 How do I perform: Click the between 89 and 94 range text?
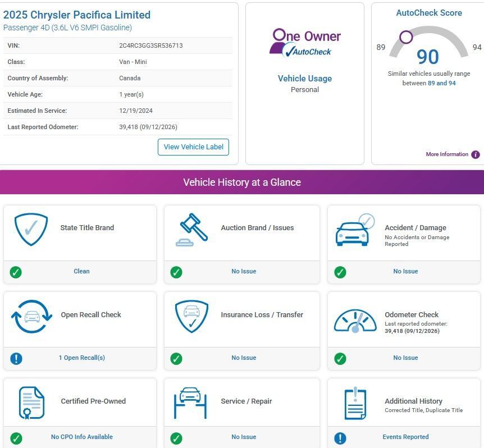[429, 83]
